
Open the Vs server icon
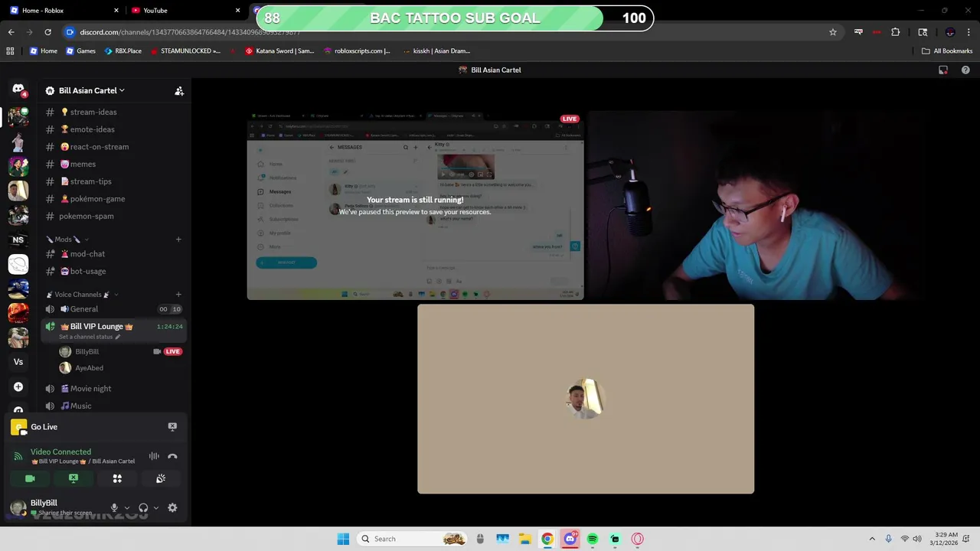[18, 362]
